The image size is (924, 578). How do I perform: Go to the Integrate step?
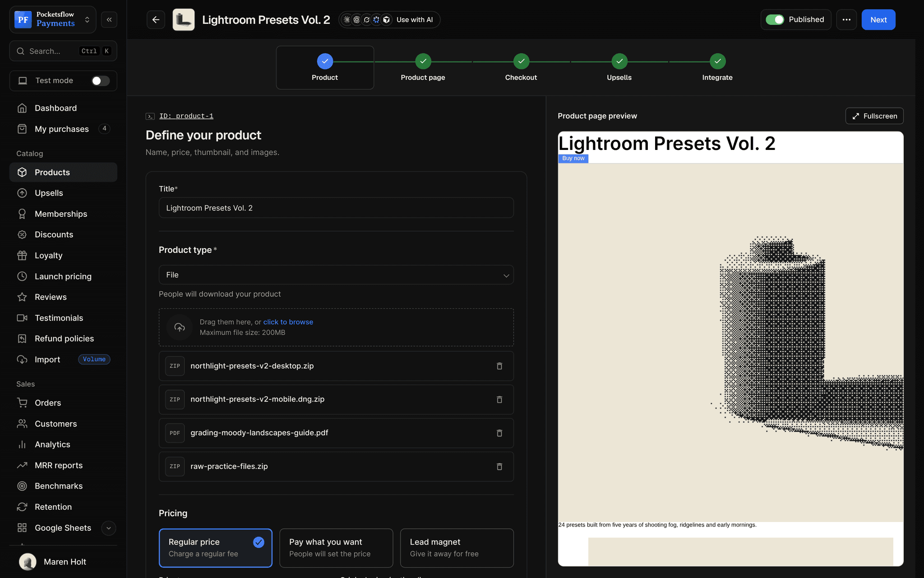click(x=717, y=67)
